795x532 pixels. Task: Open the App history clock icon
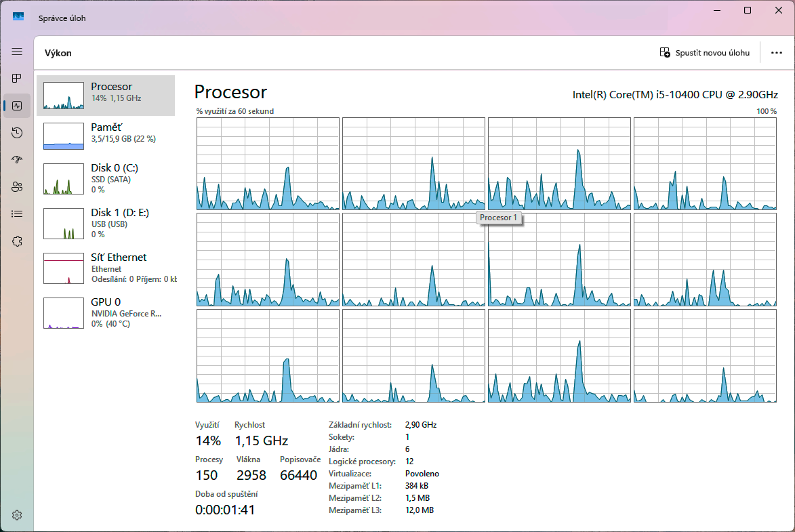(16, 132)
